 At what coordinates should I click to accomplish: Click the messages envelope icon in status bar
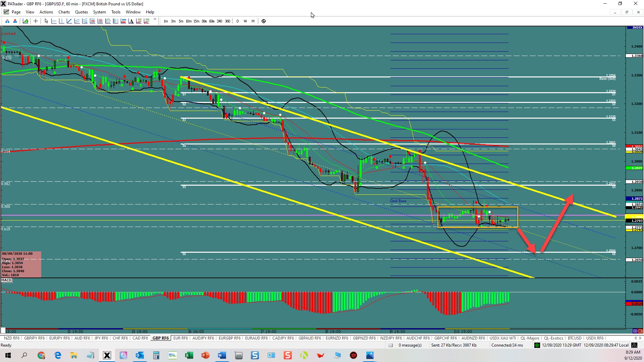(390, 345)
